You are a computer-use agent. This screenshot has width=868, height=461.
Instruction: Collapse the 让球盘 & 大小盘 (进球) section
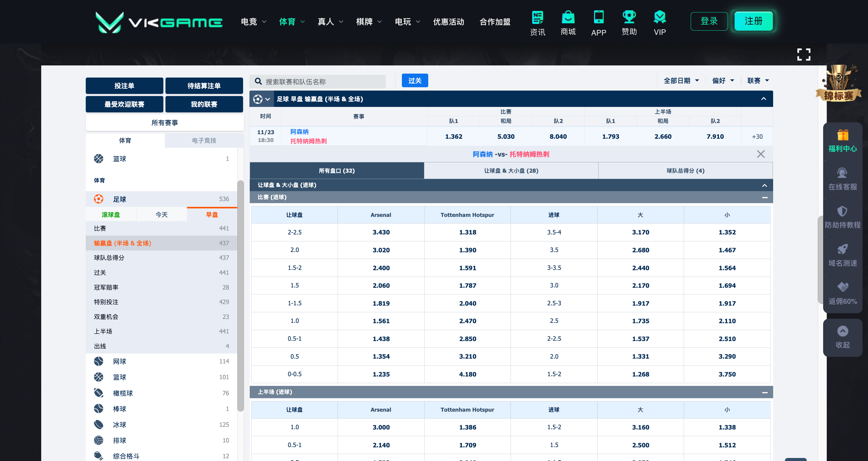click(765, 185)
